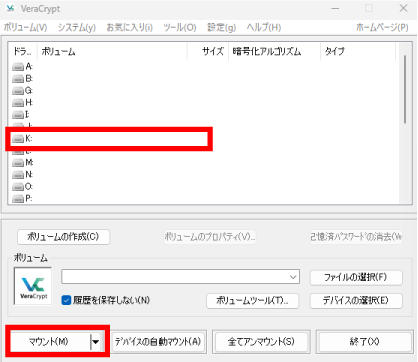Click the ドラ.. drive column header
The width and height of the screenshot is (418, 362).
click(23, 51)
